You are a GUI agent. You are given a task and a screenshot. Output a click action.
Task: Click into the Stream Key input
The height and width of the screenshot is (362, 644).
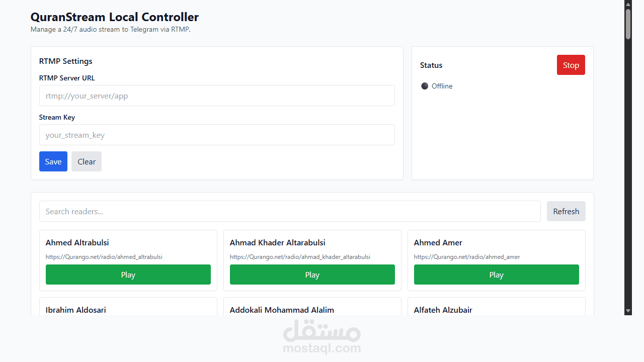[217, 135]
